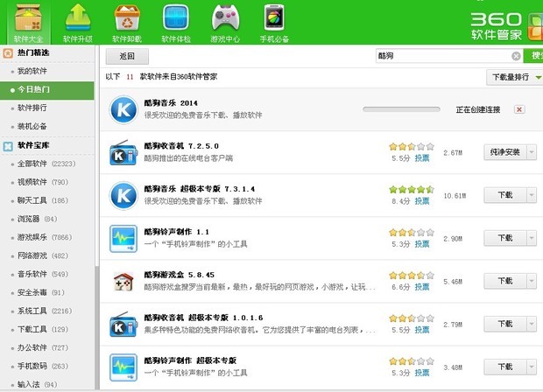Click star rating for 酷狗收音机 7.2.5.0
Screen dimensions: 543x392
[412, 147]
